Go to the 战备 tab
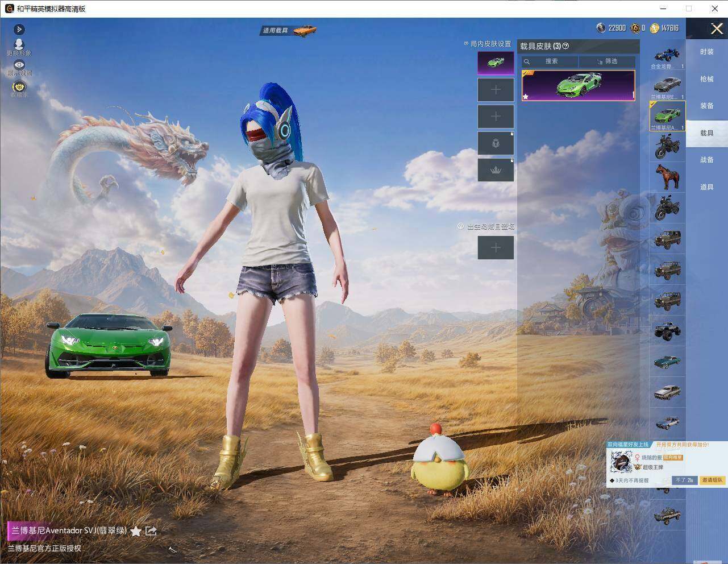The image size is (728, 564). click(706, 160)
